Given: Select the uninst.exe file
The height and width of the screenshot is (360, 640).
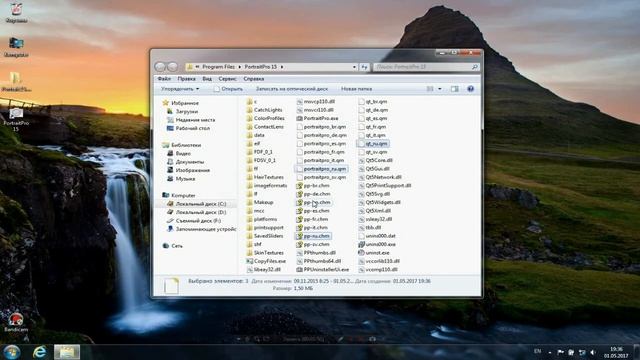Looking at the screenshot, I should 373,253.
